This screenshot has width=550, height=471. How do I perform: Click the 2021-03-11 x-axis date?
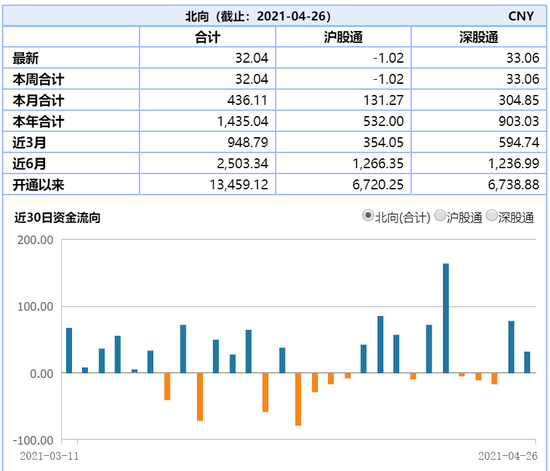(49, 456)
